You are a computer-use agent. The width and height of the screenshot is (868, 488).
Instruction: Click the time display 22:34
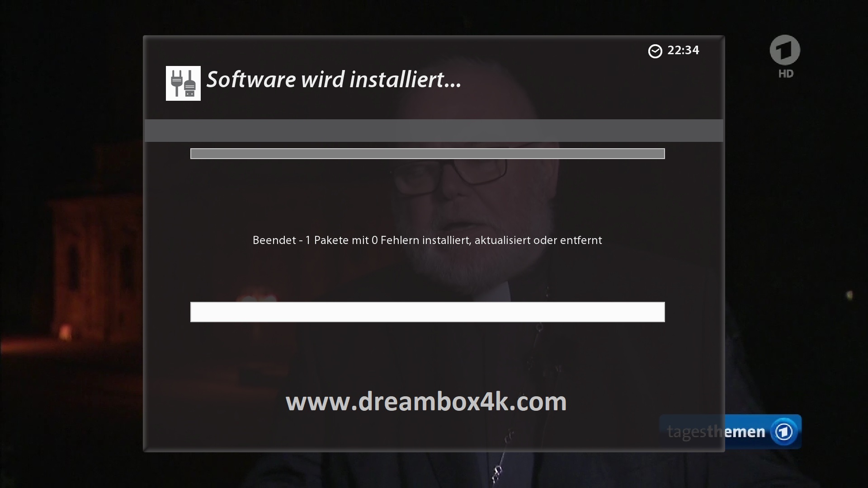[x=683, y=50]
